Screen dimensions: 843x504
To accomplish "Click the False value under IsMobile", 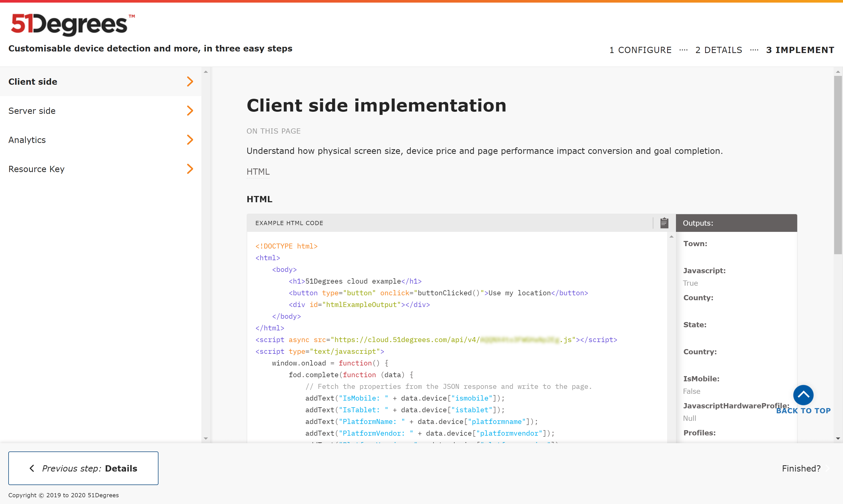I will [692, 391].
